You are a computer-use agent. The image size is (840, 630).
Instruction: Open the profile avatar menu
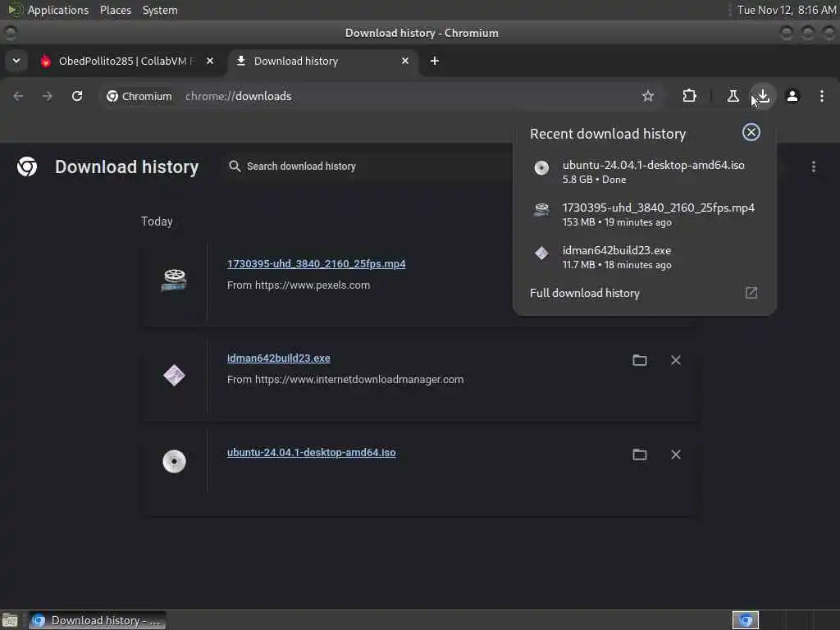[792, 96]
